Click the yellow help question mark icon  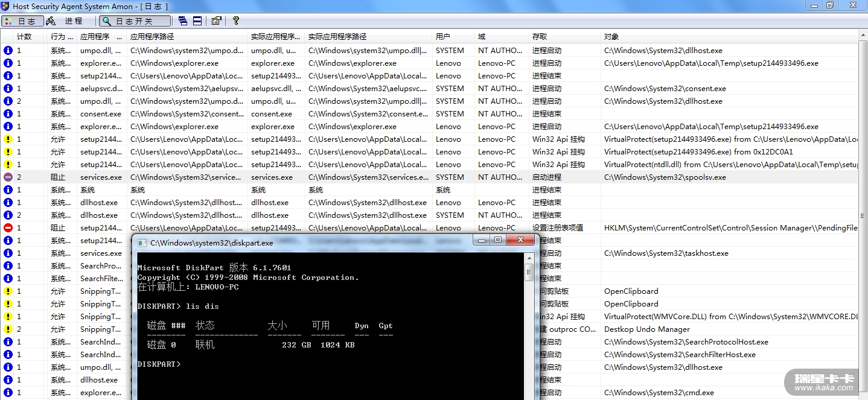(236, 21)
